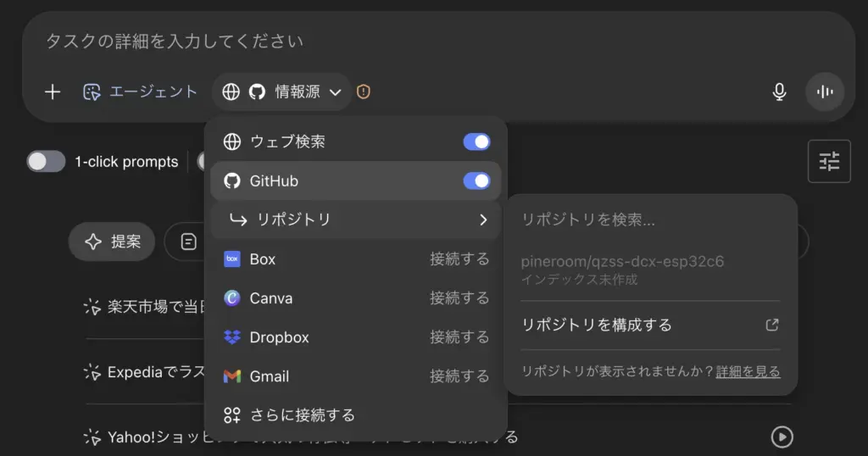Click the external link icon for リポジトリを構成する
This screenshot has height=456, width=868.
[771, 325]
